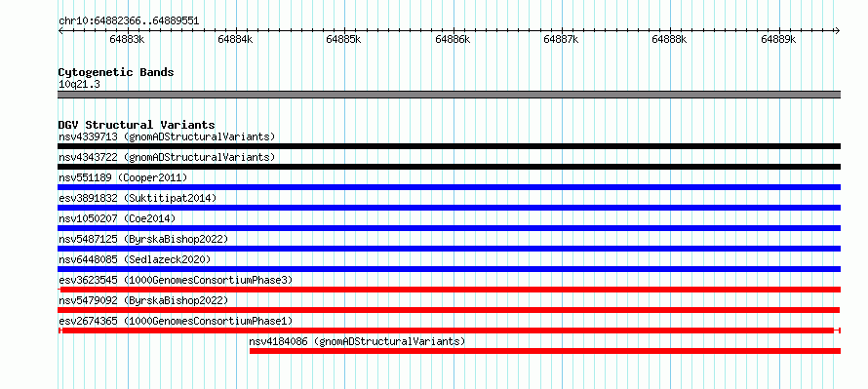Open the nsv4339713 gnomAD variant label
The width and height of the screenshot is (868, 389).
pos(167,136)
